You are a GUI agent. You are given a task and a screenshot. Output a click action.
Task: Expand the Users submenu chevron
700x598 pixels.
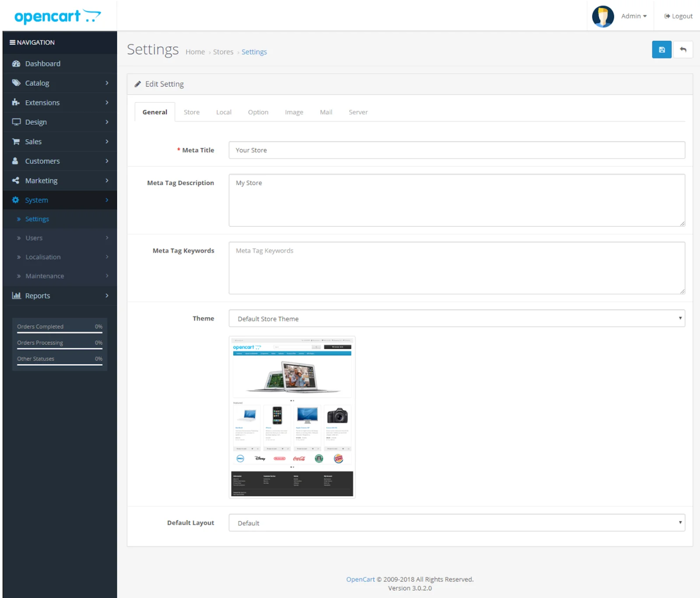pyautogui.click(x=107, y=238)
